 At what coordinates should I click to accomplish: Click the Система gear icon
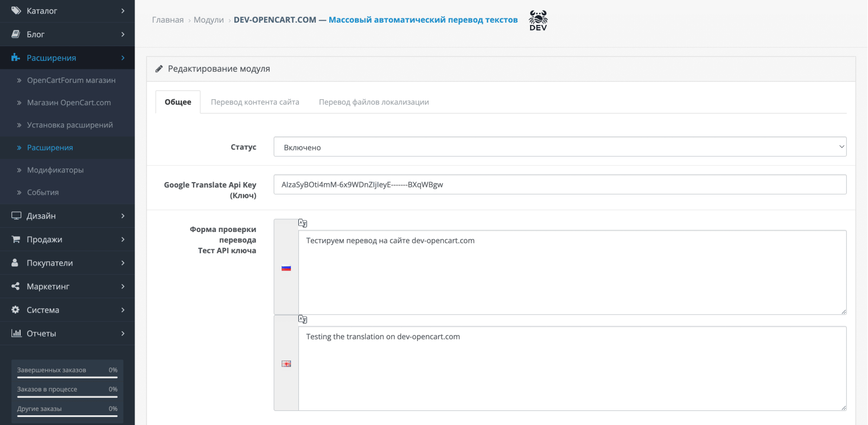(x=16, y=310)
